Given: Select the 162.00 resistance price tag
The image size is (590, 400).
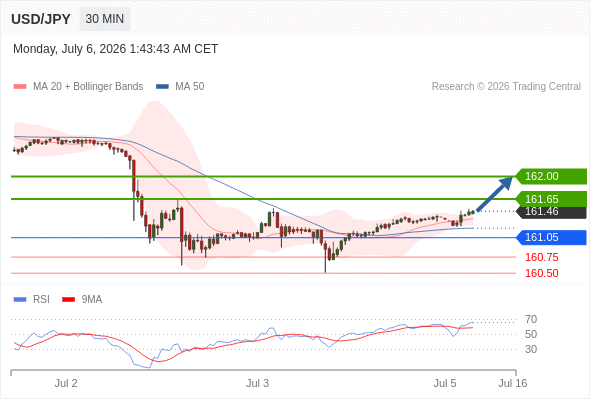Looking at the screenshot, I should point(550,176).
